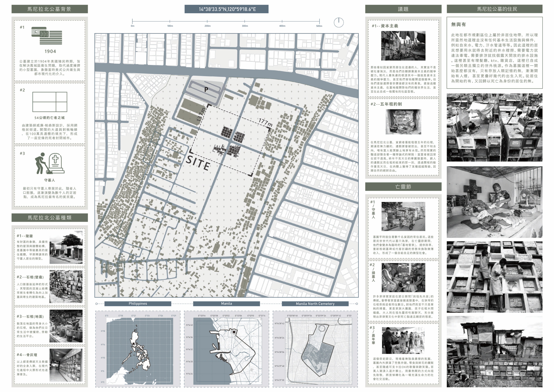The height and width of the screenshot is (392, 554).
Task: Open the #1--陵寢 mausoleum photo
Action: (x=66, y=247)
